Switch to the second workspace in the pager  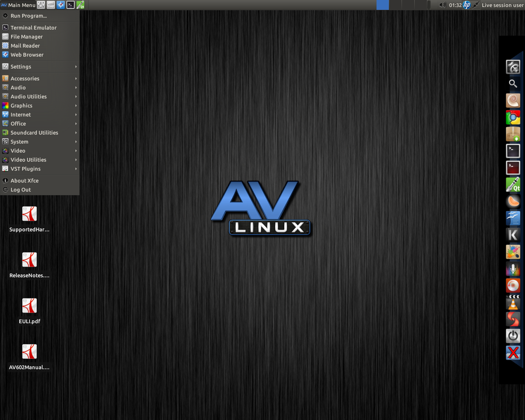click(395, 5)
